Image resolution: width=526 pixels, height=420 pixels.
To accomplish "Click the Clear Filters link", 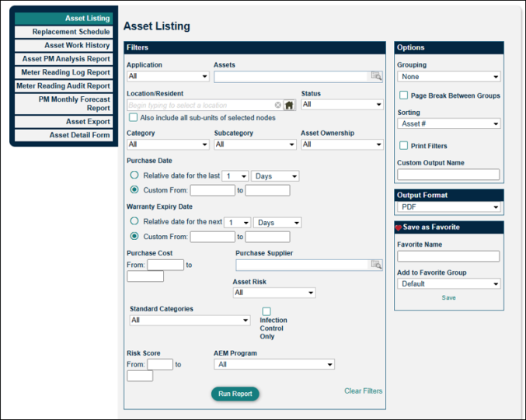I will tap(364, 390).
